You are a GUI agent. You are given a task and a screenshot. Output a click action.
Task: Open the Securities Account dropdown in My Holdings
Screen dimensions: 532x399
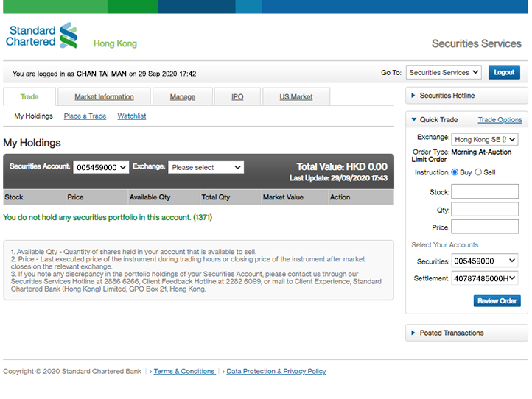pos(101,167)
